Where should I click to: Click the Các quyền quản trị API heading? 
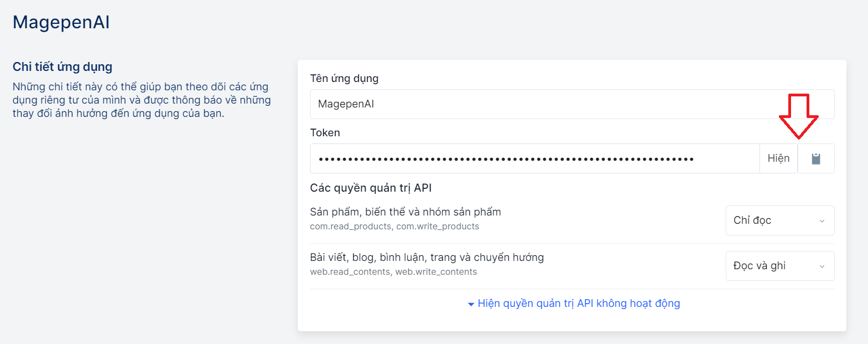(371, 188)
